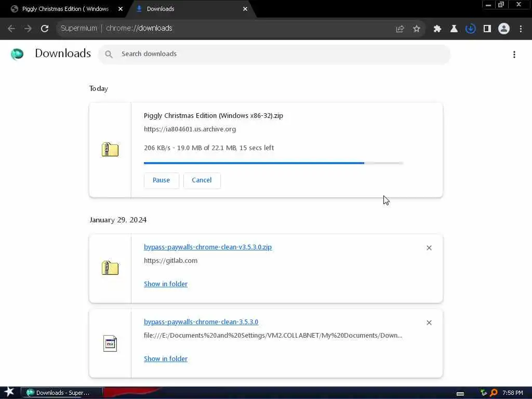Open the profile avatar menu
This screenshot has width=532, height=399.
504,29
